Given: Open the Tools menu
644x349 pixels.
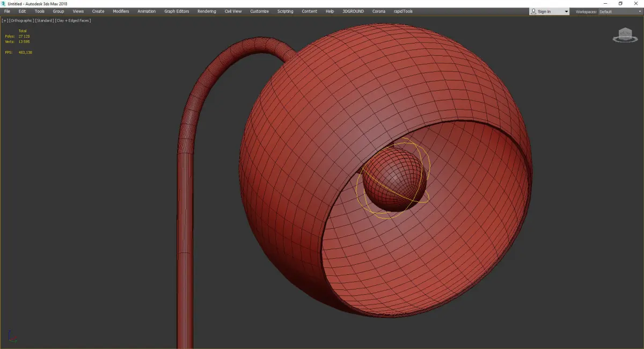Looking at the screenshot, I should [x=40, y=11].
